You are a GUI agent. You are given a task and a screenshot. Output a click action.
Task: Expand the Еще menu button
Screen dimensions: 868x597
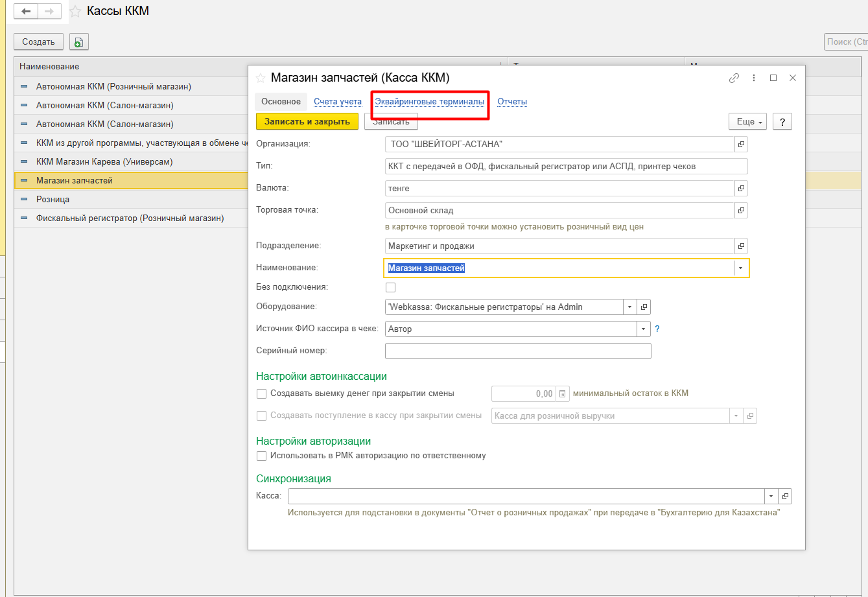click(x=748, y=122)
